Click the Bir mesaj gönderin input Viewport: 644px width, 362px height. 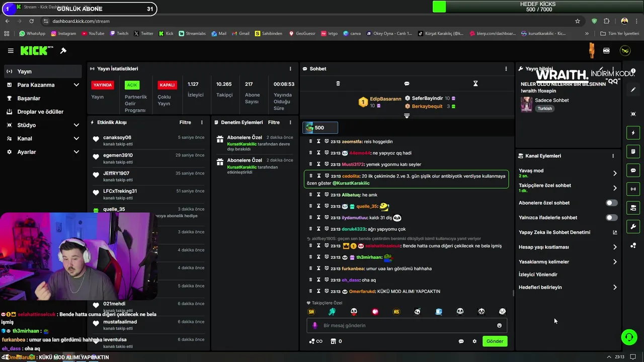click(408, 325)
